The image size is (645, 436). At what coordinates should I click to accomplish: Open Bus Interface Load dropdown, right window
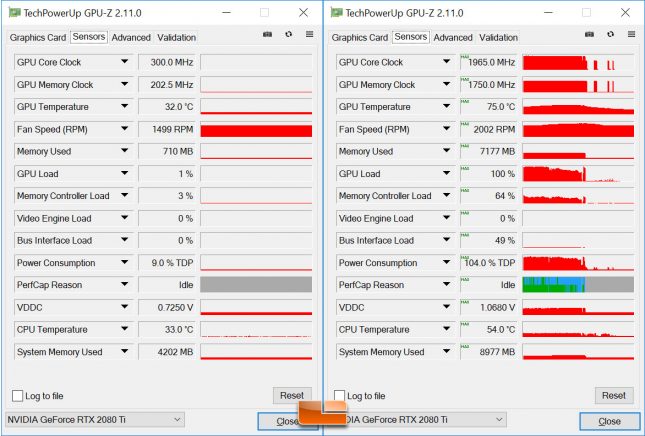tap(446, 241)
